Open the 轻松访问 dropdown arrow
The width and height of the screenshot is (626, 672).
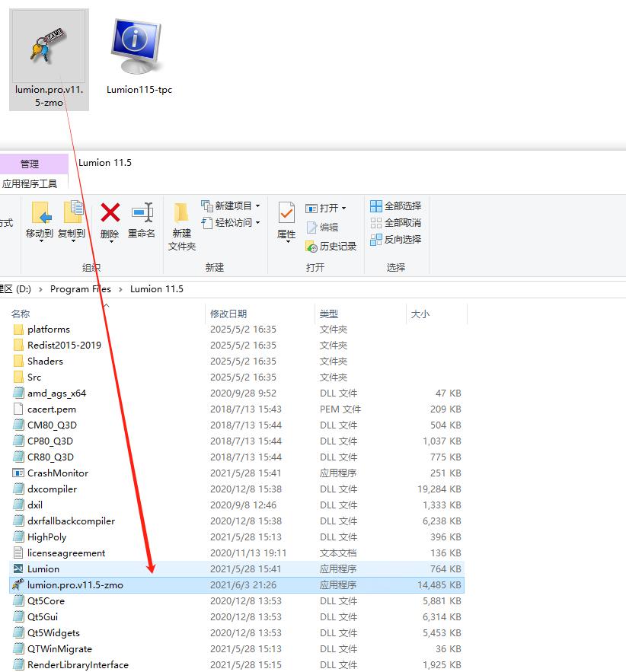257,223
